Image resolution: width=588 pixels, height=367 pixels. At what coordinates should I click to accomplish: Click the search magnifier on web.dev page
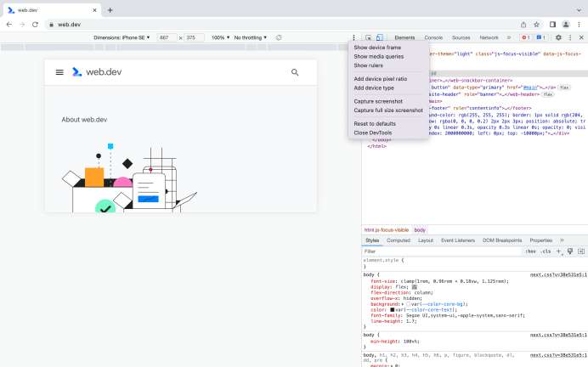[295, 72]
